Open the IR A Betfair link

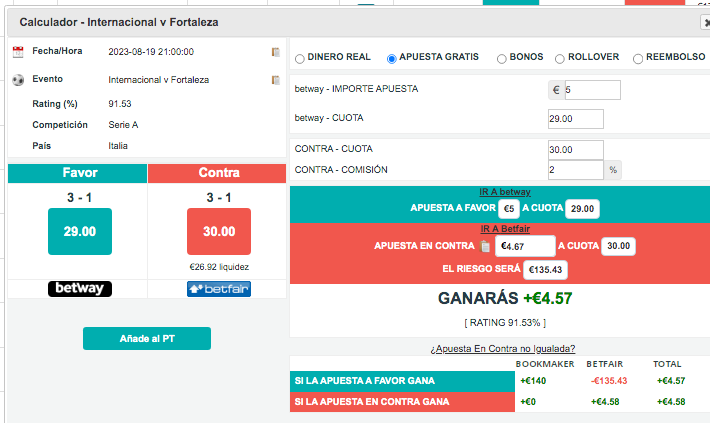[505, 229]
